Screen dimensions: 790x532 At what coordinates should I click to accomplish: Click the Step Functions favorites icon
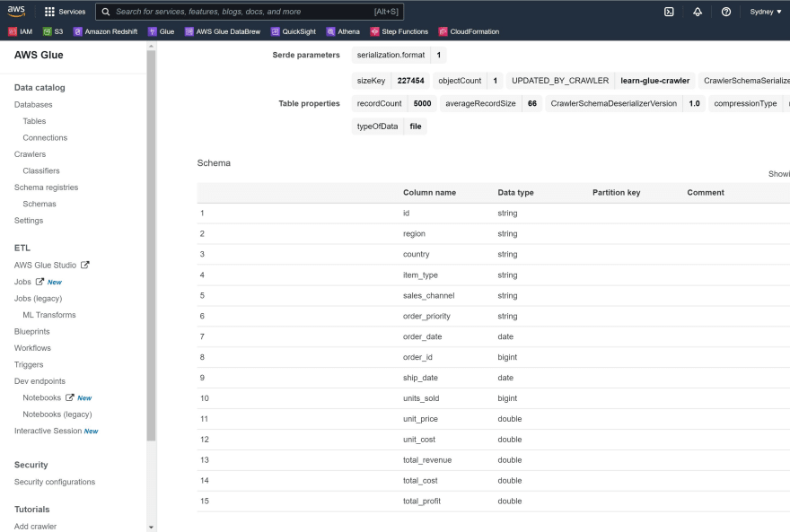click(374, 31)
